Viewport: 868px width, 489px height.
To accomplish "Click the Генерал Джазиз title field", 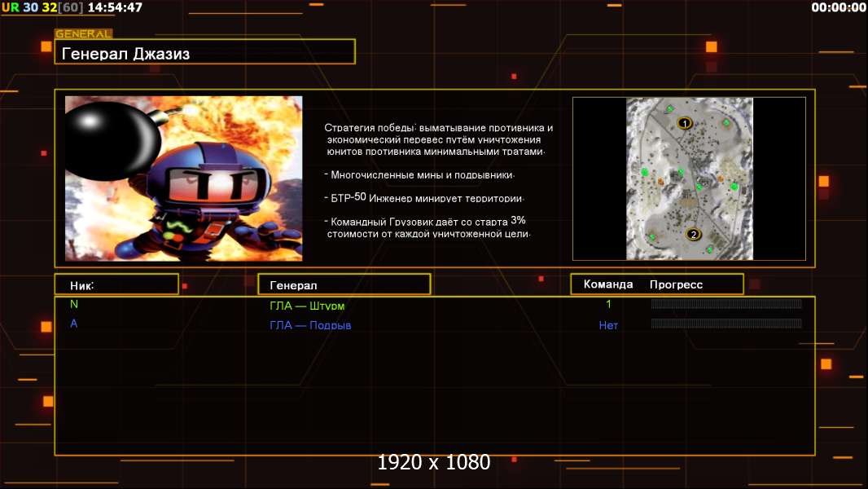I will click(x=204, y=53).
